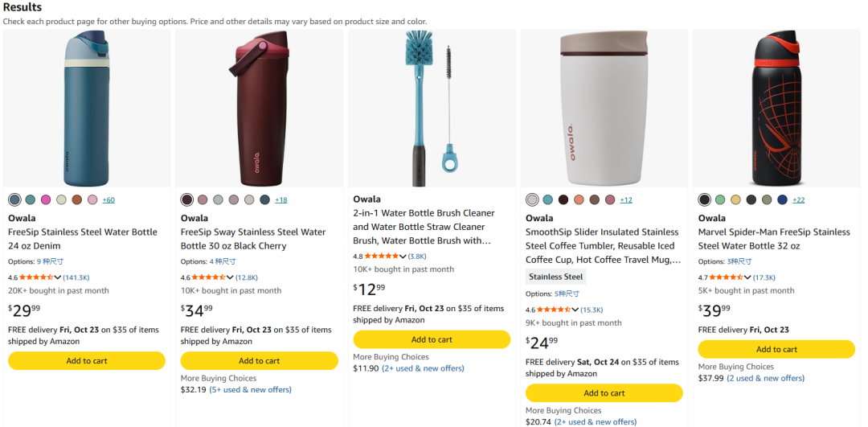Click the star rating of SmoothSip tumbler

point(554,310)
